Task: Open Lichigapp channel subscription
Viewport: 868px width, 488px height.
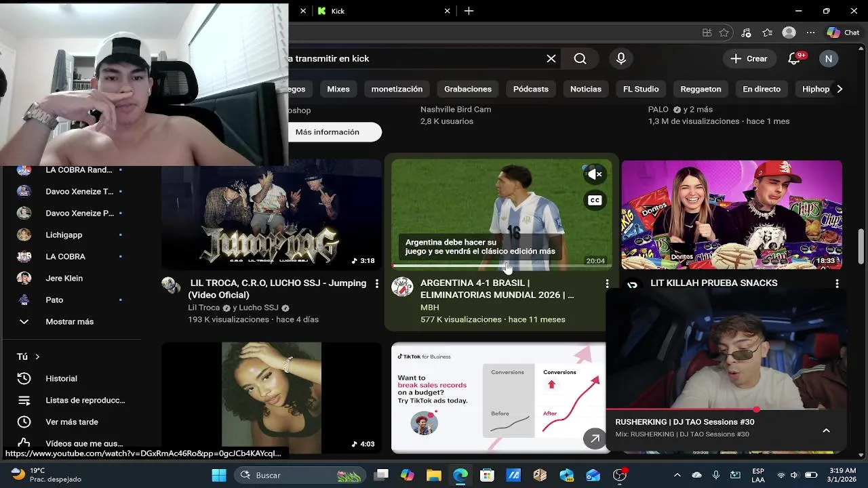Action: 71,235
